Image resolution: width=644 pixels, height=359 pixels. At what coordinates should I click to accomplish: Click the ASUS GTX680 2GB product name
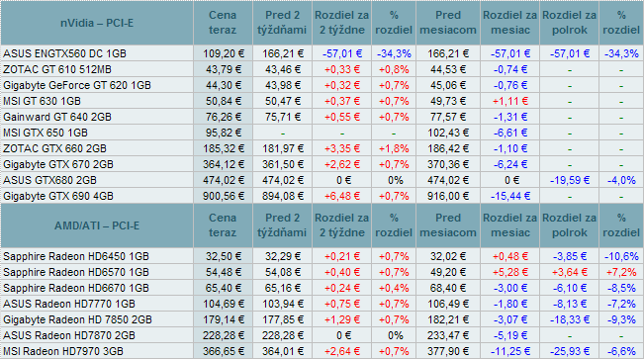pos(49,180)
